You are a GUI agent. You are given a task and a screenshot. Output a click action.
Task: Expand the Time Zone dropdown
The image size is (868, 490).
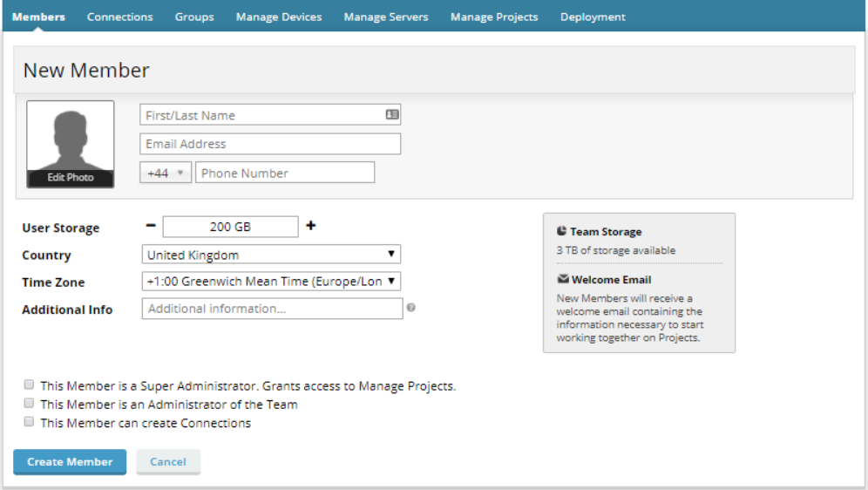271,282
